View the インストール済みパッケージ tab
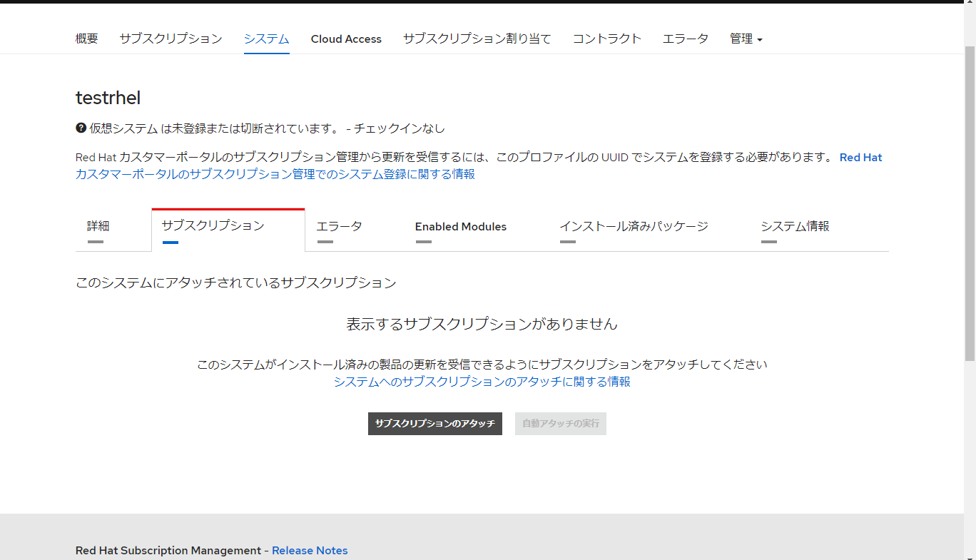The height and width of the screenshot is (560, 976). point(634,226)
